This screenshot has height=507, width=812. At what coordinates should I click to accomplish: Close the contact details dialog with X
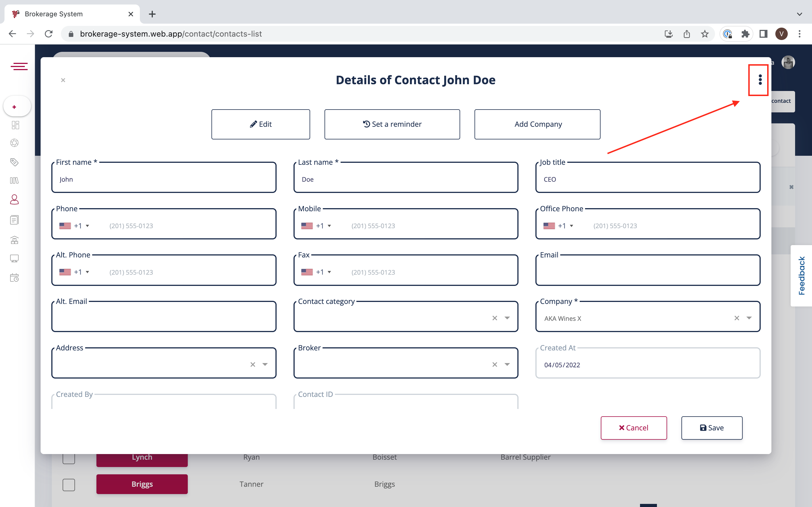point(63,80)
